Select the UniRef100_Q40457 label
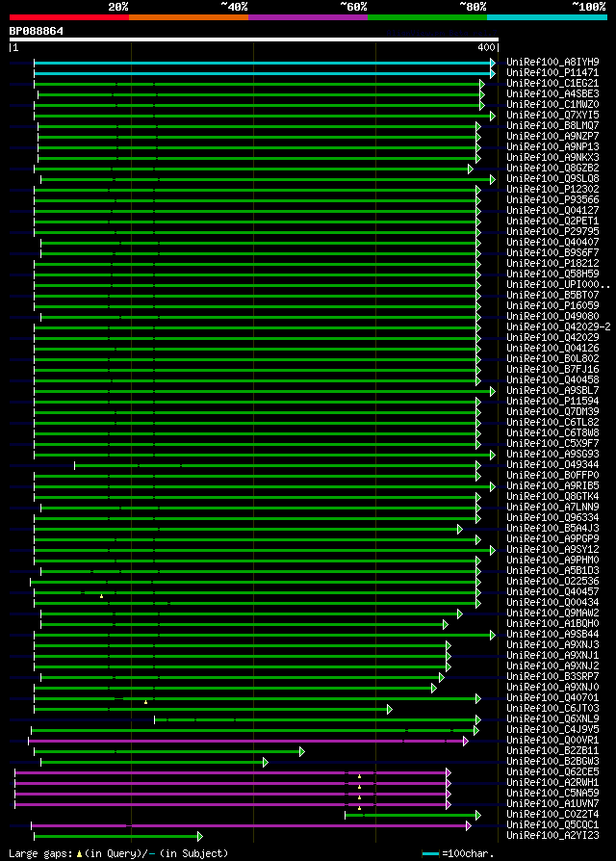The image size is (616, 861). click(552, 591)
